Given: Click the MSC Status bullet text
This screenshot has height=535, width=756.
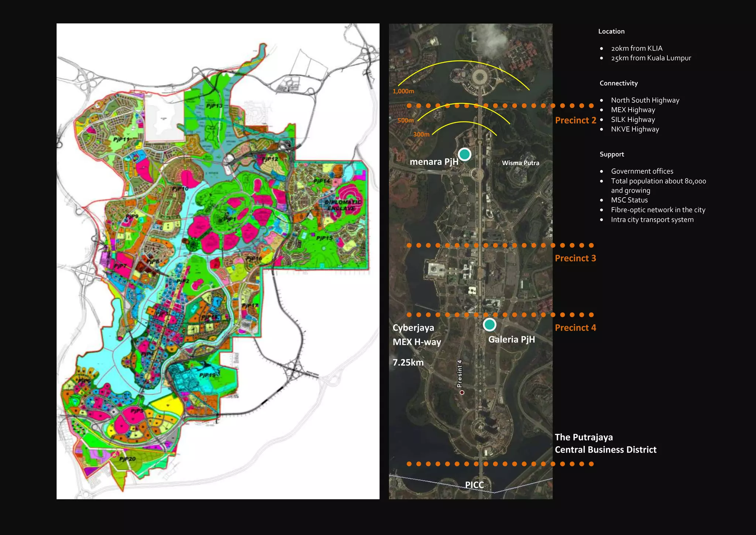Looking at the screenshot, I should coord(629,200).
